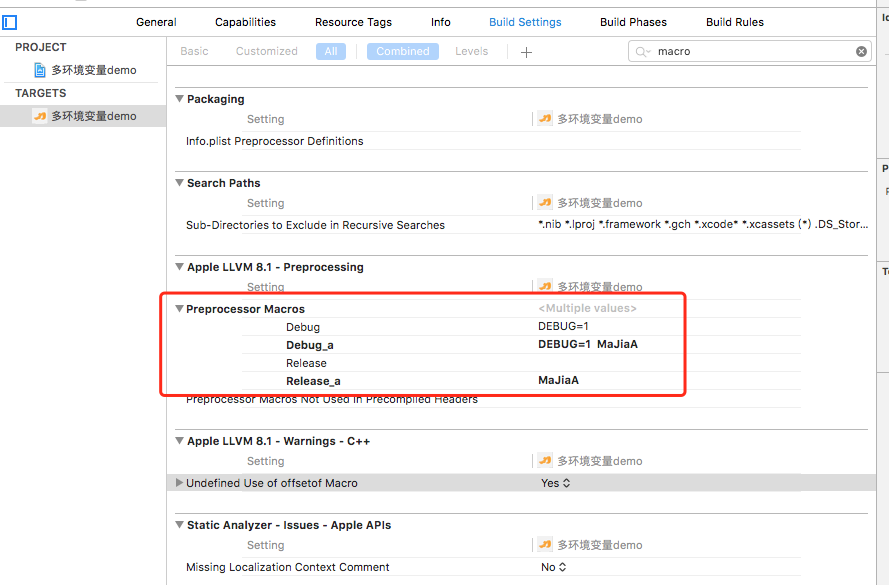Click the magnifier search icon
Screen dimensions: 889x585
coord(642,52)
